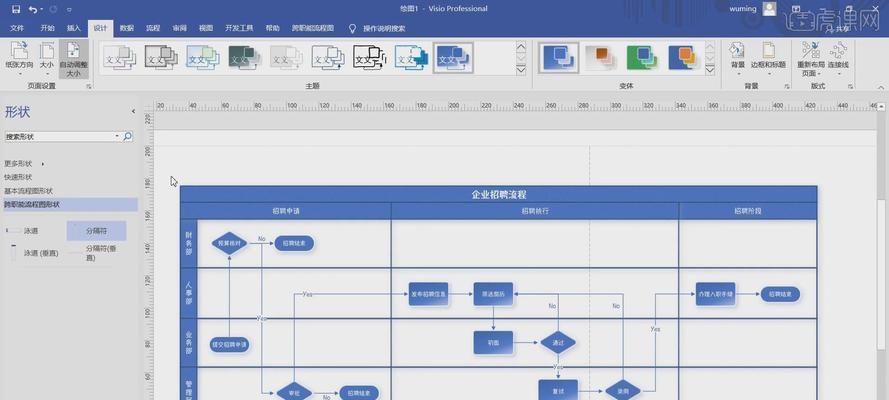This screenshot has width=889, height=400.
Task: Open the 快速形状 quick shapes stencil
Action: (18, 177)
